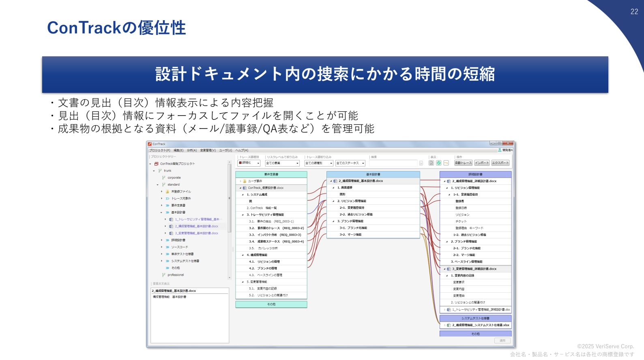The image size is (644, 360).
Task: Click the トレース対象外 tag icon
Action: coord(167,199)
